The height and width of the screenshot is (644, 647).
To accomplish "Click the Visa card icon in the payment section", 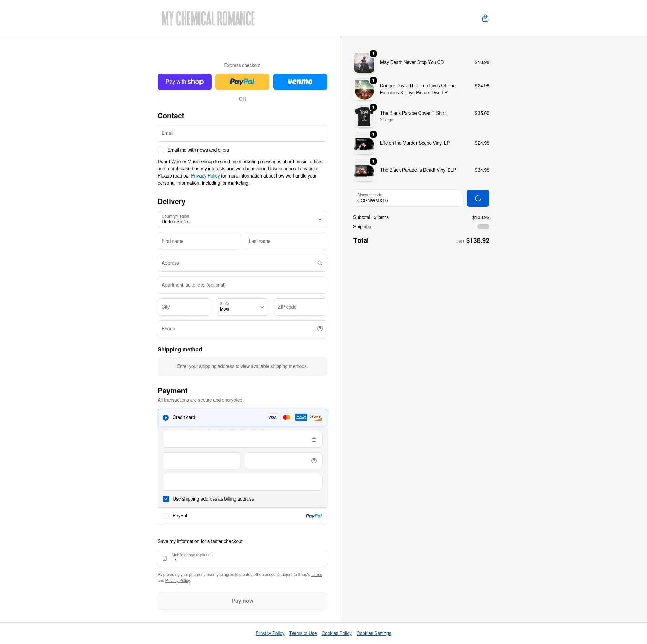I will pos(272,417).
